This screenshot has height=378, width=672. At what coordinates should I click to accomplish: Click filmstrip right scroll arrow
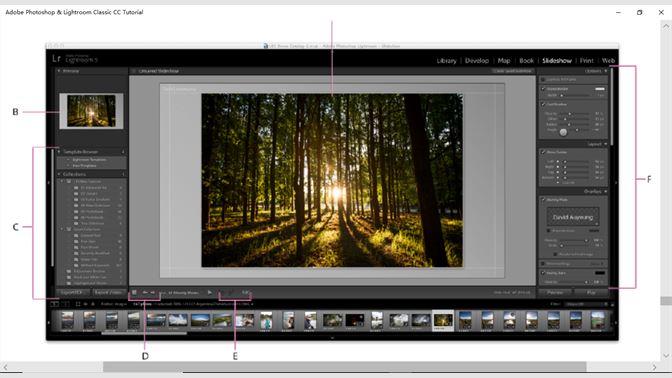point(616,323)
